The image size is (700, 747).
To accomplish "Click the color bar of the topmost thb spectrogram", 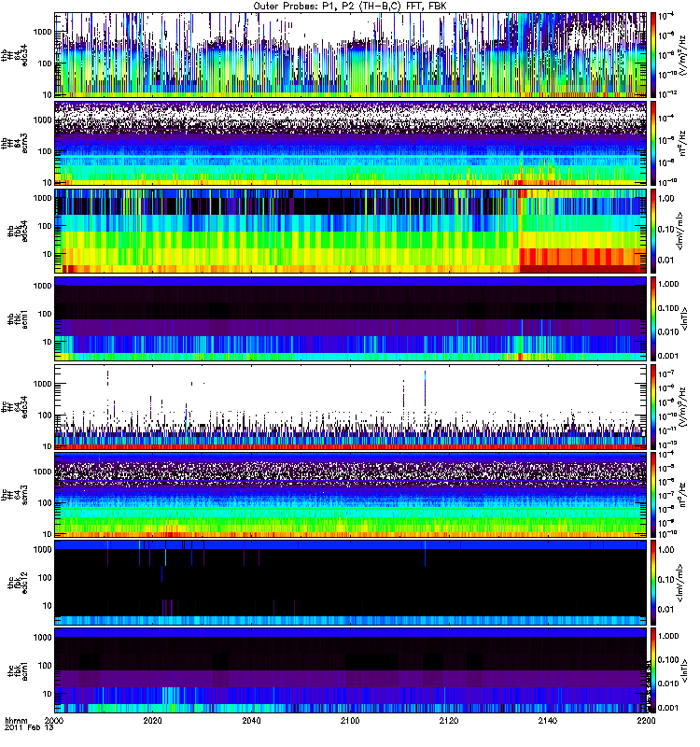I will tap(654, 56).
